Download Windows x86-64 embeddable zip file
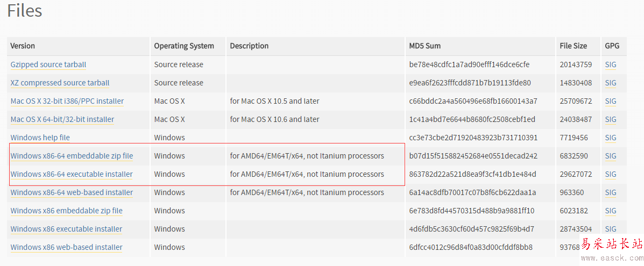 point(72,156)
